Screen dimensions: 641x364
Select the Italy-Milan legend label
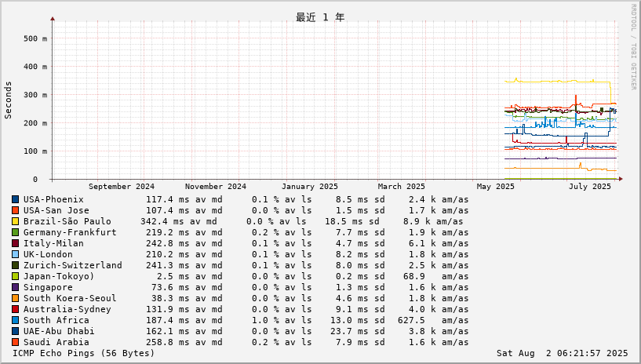[x=53, y=243]
